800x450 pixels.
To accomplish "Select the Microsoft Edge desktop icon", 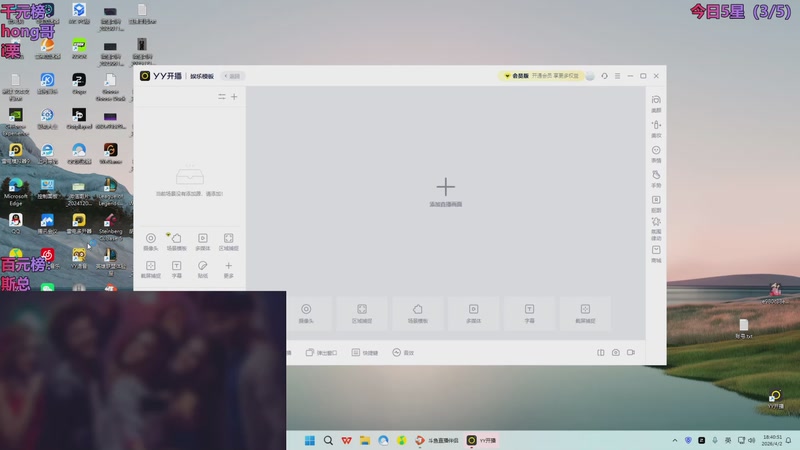I will 16,192.
